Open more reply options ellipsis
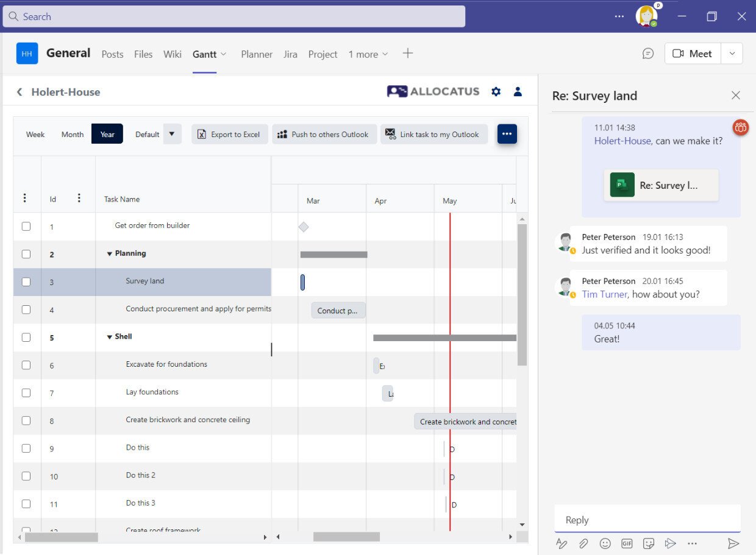The image size is (756, 555). [x=692, y=543]
